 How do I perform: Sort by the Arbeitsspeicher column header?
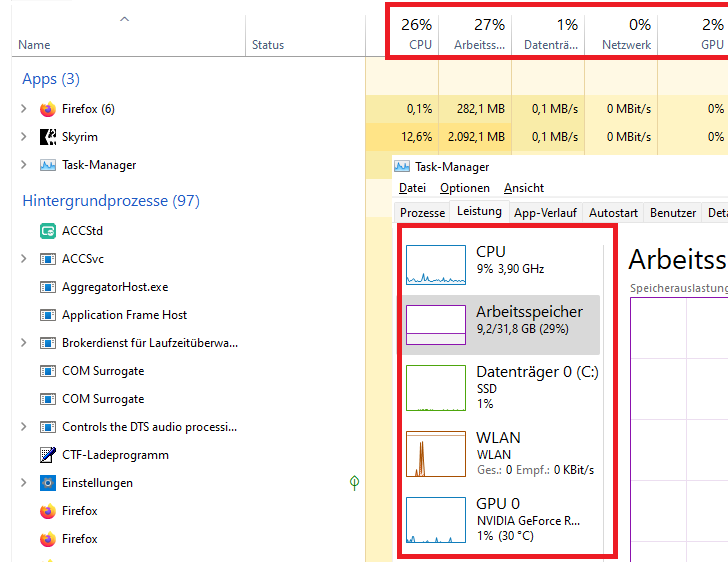(479, 33)
